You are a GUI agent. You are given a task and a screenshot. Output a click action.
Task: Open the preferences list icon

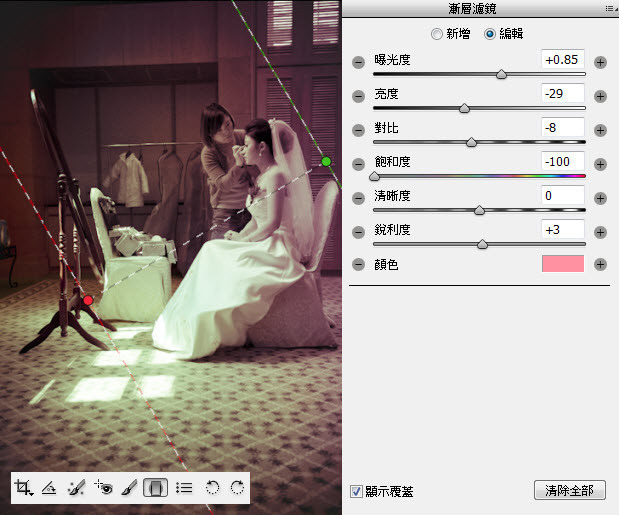point(184,488)
